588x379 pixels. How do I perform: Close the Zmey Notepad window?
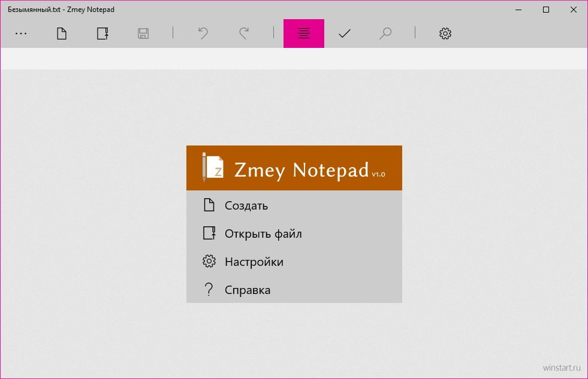click(574, 10)
